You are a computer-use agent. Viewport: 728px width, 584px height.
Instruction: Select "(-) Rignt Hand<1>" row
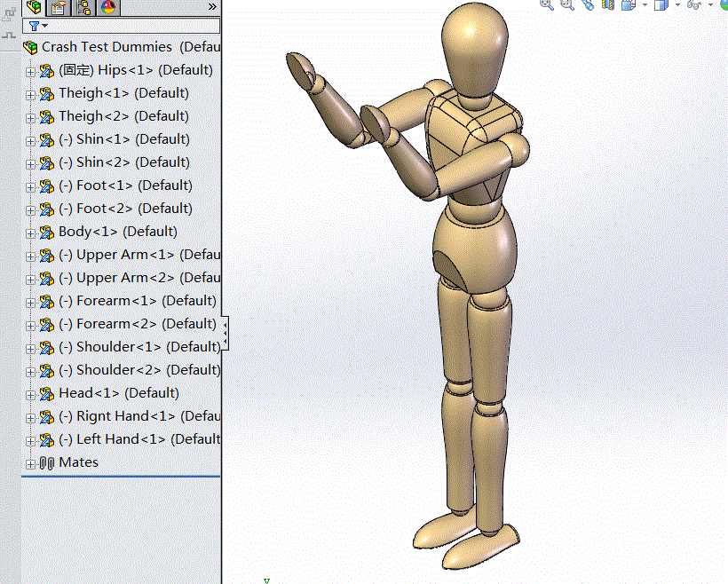point(139,416)
